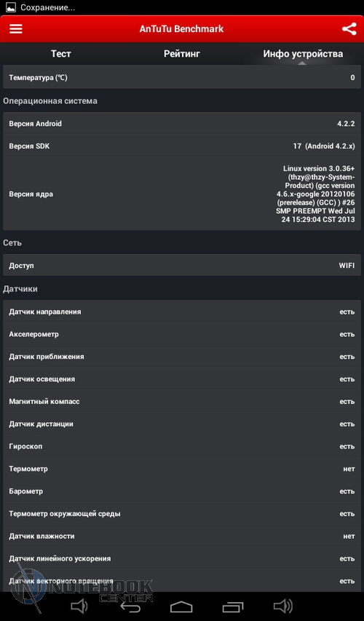Select the Барометр sensor row
The width and height of the screenshot is (364, 621).
pyautogui.click(x=182, y=491)
